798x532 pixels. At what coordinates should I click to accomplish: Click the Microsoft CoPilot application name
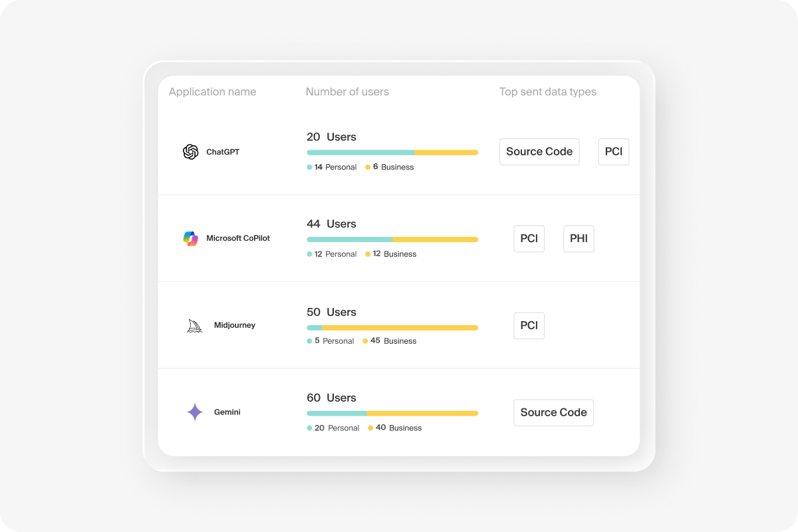[x=238, y=238]
